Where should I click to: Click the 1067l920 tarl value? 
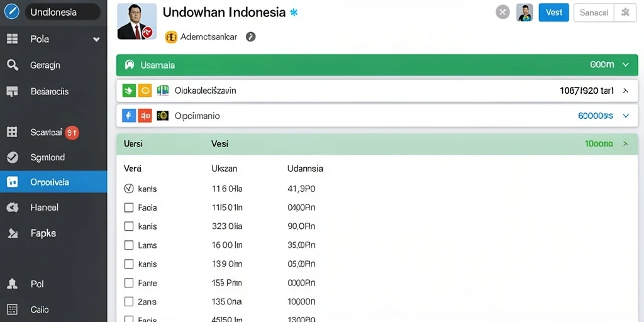587,91
